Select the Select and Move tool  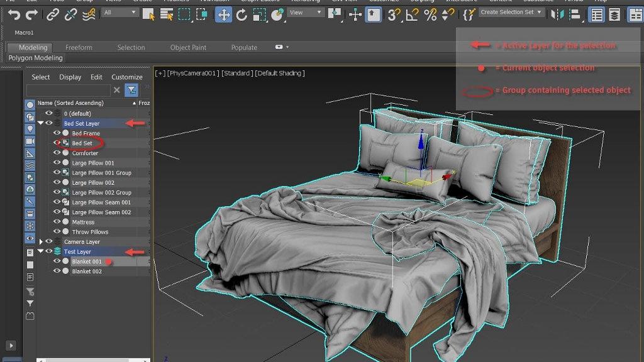pyautogui.click(x=225, y=14)
